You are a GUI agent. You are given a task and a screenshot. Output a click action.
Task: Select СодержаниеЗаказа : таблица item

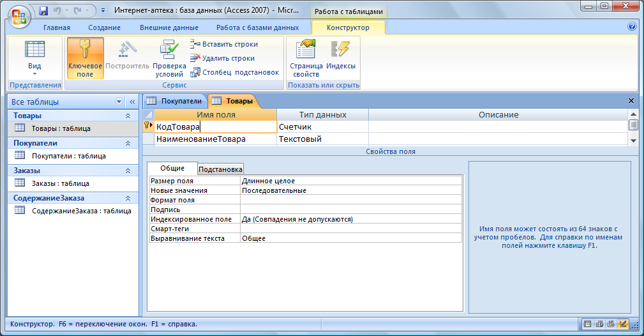(73, 211)
